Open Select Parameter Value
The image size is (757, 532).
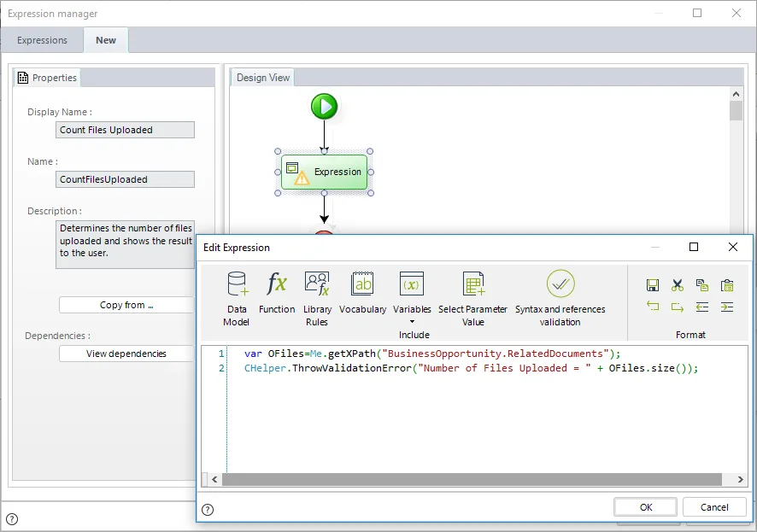(472, 299)
